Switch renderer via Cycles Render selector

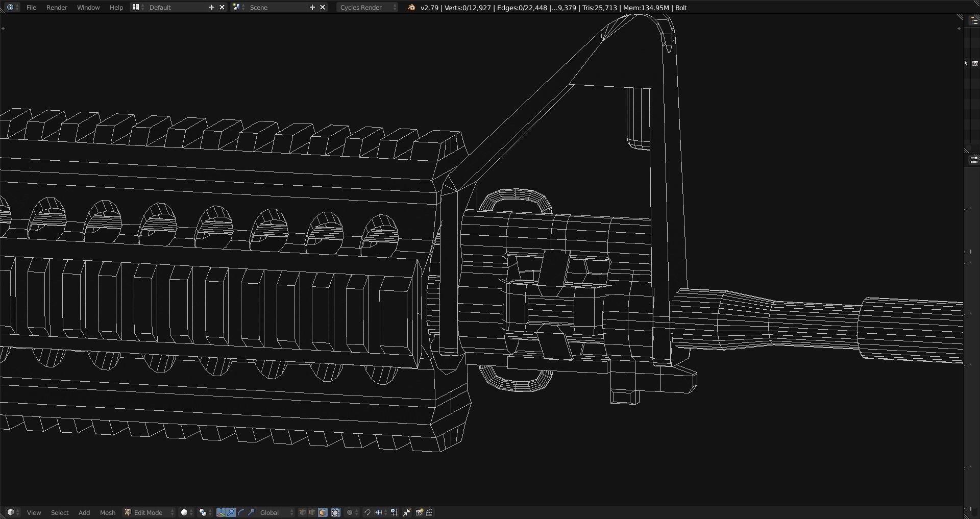(x=364, y=7)
